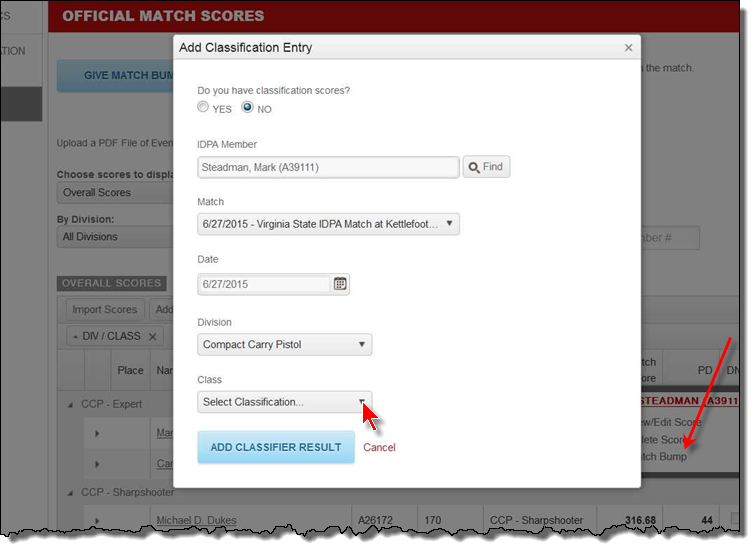
Task: Select the NO radio button
Action: tap(247, 107)
